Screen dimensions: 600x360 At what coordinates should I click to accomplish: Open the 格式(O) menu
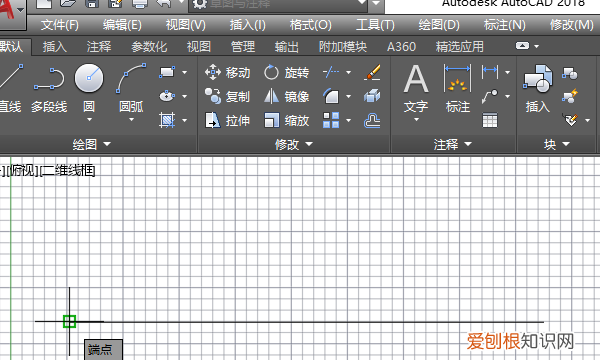click(311, 25)
